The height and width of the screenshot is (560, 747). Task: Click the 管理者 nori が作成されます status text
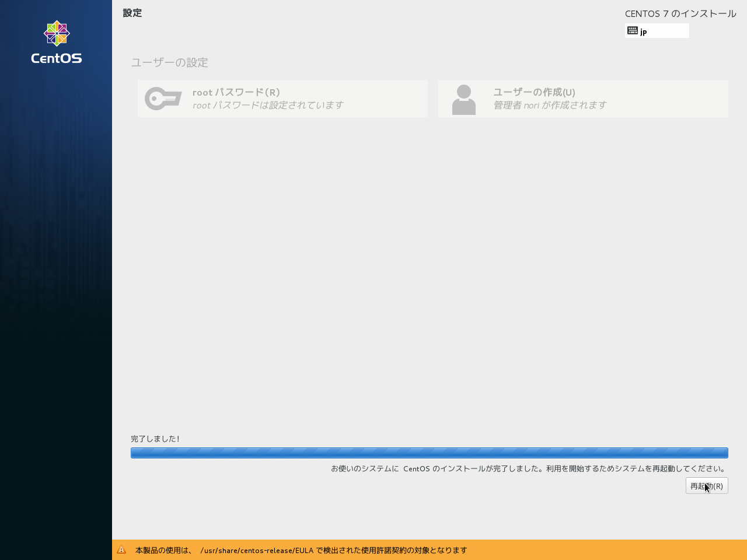coord(550,105)
